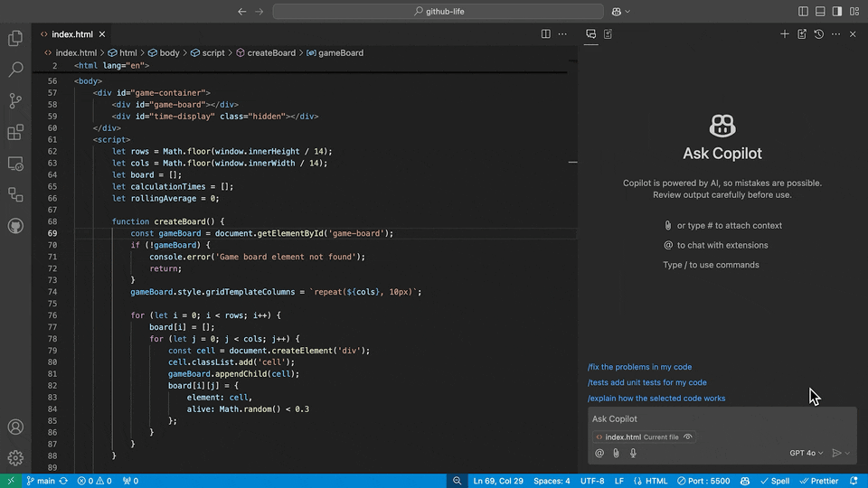Open the Source Control view
868x488 pixels.
click(15, 100)
